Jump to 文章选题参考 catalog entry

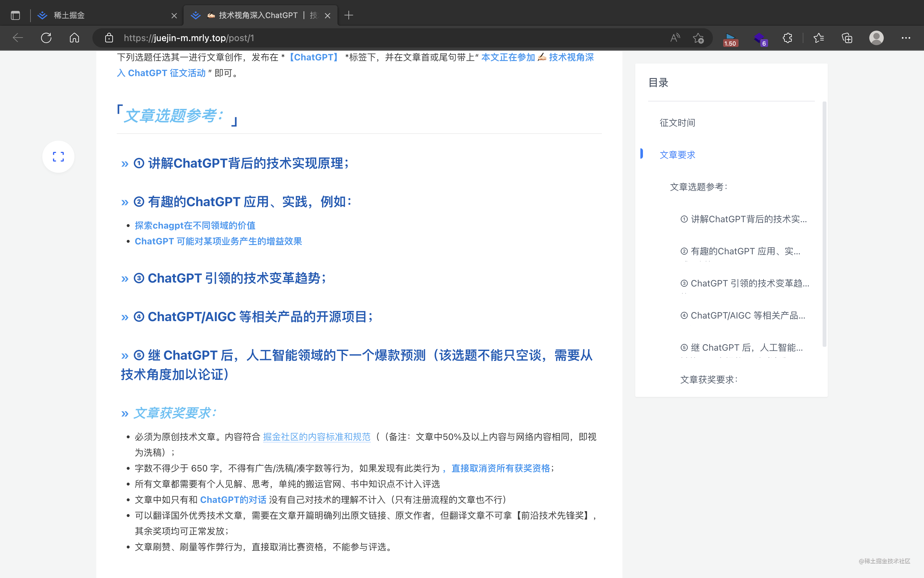point(699,187)
